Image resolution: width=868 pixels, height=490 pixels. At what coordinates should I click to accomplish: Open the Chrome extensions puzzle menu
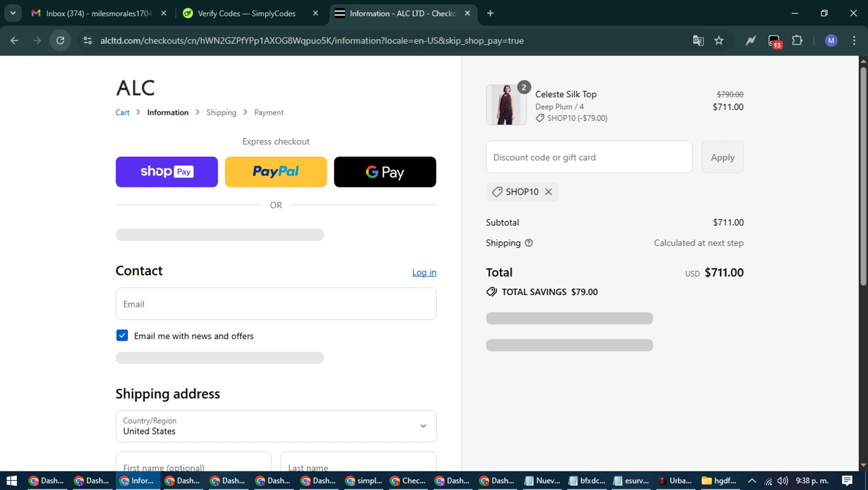797,40
